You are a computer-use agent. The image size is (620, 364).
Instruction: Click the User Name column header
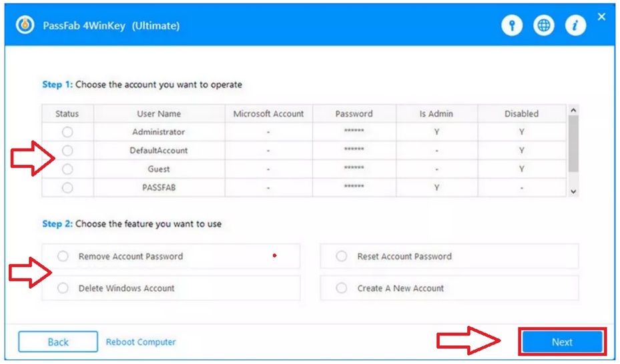[x=159, y=114]
